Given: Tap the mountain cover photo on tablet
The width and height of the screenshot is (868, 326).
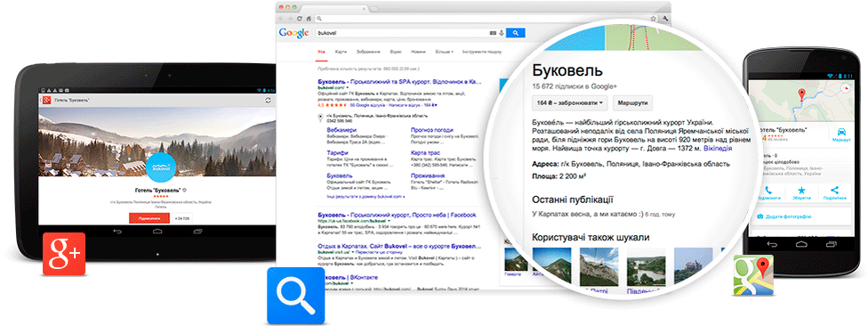Looking at the screenshot, I should pyautogui.click(x=157, y=142).
